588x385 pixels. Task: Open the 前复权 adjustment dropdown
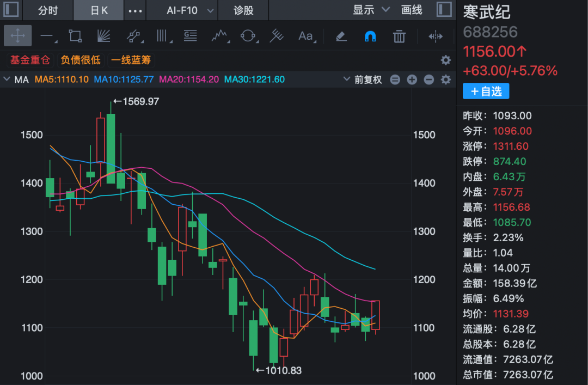(x=362, y=80)
